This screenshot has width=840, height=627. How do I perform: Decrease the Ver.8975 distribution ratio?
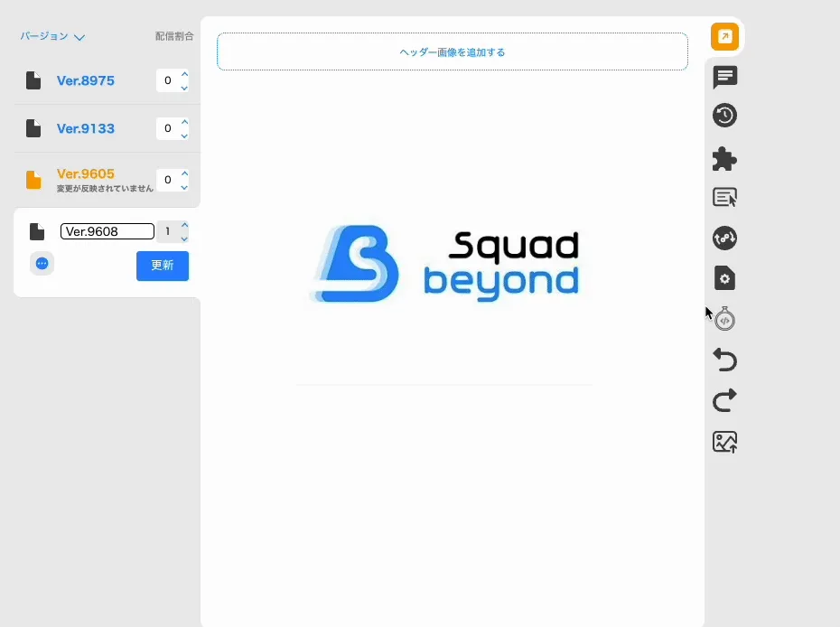point(184,88)
